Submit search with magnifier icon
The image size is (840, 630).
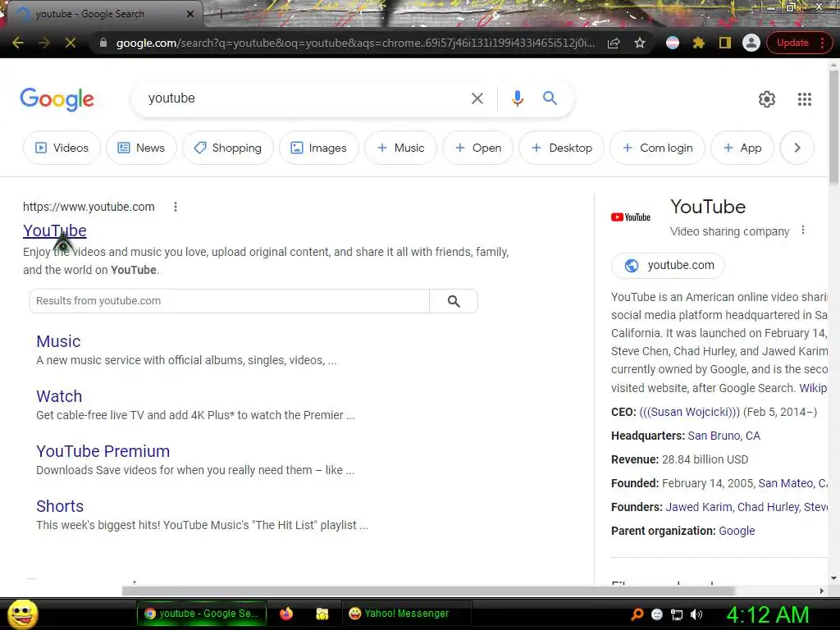click(550, 98)
